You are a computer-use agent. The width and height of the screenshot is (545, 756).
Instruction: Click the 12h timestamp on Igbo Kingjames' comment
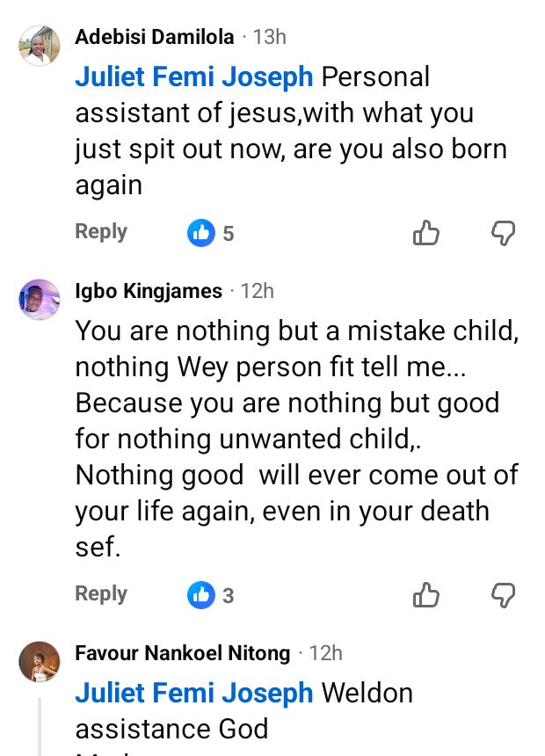257,291
